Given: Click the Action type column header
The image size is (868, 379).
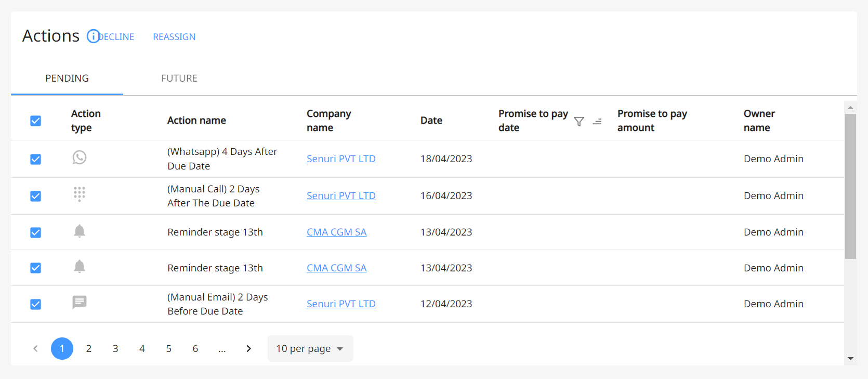Looking at the screenshot, I should [86, 120].
